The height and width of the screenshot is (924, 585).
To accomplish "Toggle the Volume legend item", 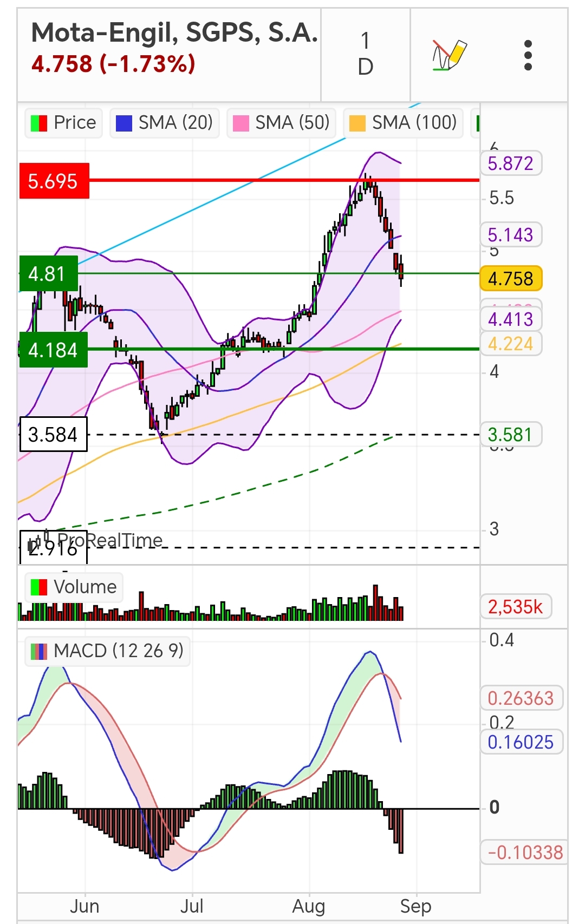I will (x=74, y=587).
